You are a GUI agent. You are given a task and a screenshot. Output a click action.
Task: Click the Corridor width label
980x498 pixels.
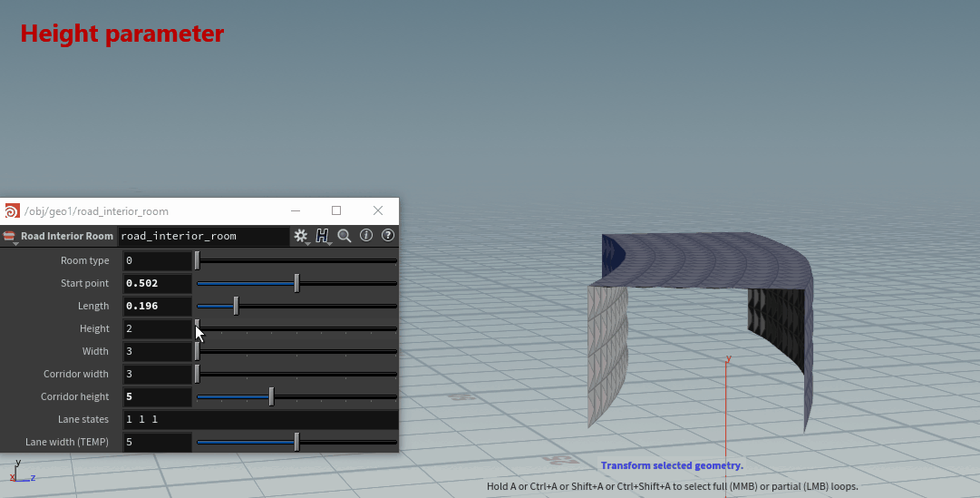[76, 374]
